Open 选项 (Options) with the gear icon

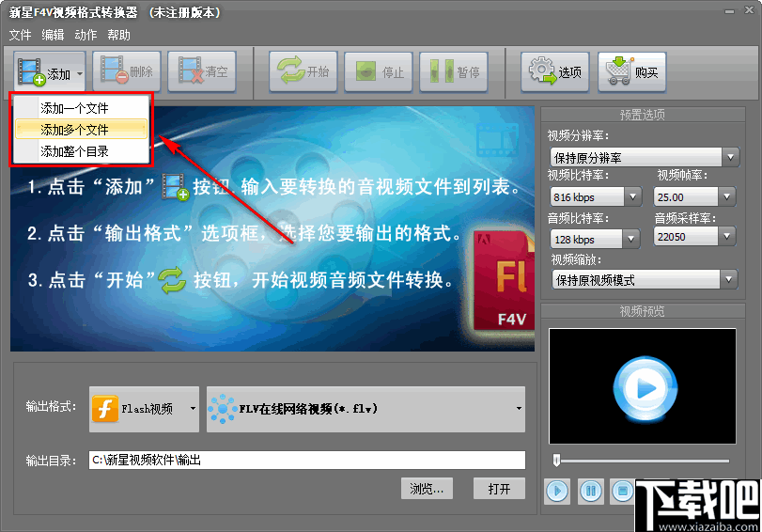coord(555,71)
